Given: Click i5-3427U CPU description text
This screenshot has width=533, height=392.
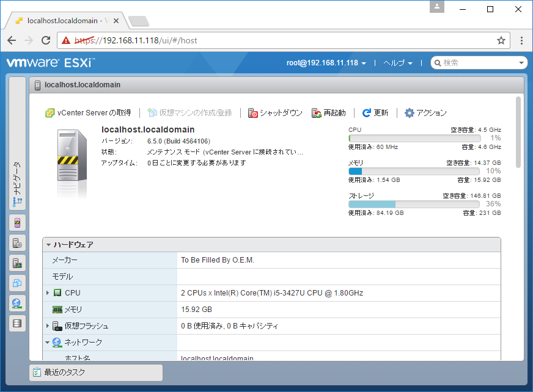Looking at the screenshot, I should [x=272, y=293].
